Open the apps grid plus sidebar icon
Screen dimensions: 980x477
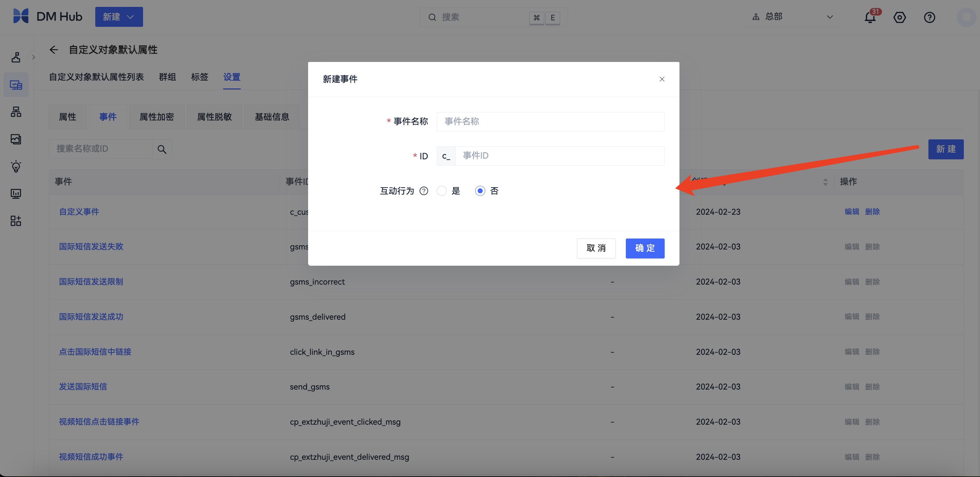16,221
